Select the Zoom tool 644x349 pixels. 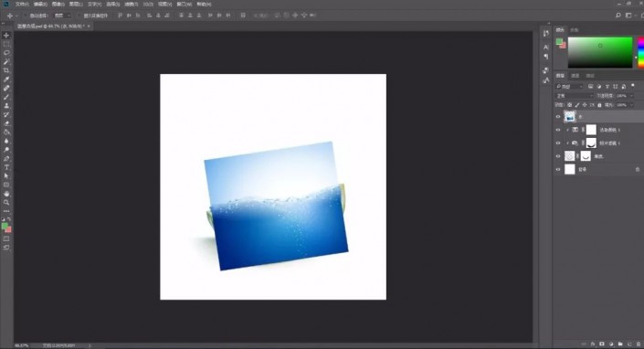point(6,202)
